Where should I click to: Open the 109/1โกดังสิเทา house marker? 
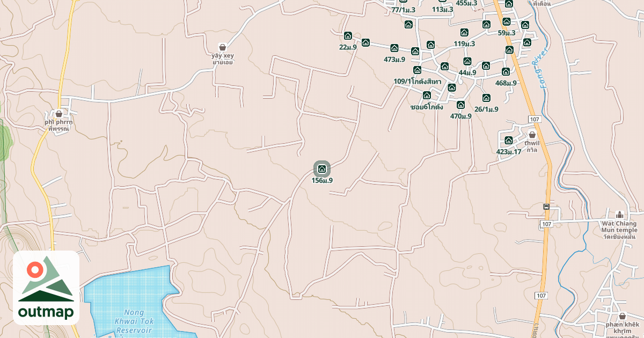pyautogui.click(x=417, y=70)
